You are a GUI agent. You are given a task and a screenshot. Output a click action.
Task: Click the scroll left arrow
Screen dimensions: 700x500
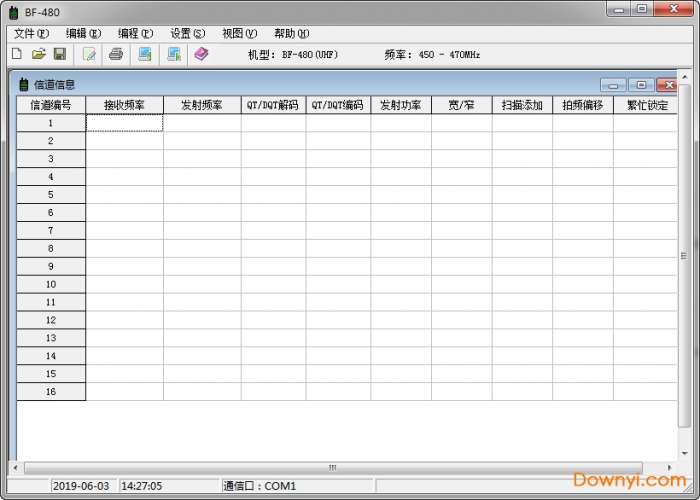click(x=15, y=467)
